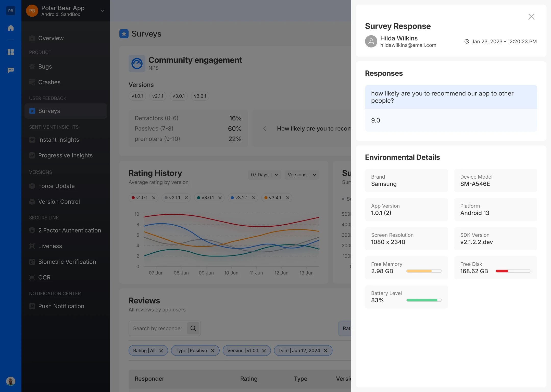Focus the Search by responder field
Image resolution: width=551 pixels, height=392 pixels.
tap(158, 328)
